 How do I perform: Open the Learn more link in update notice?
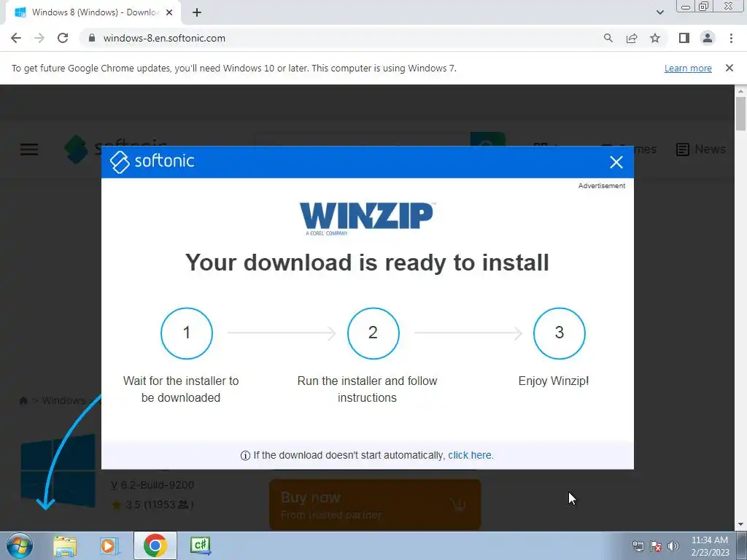688,68
